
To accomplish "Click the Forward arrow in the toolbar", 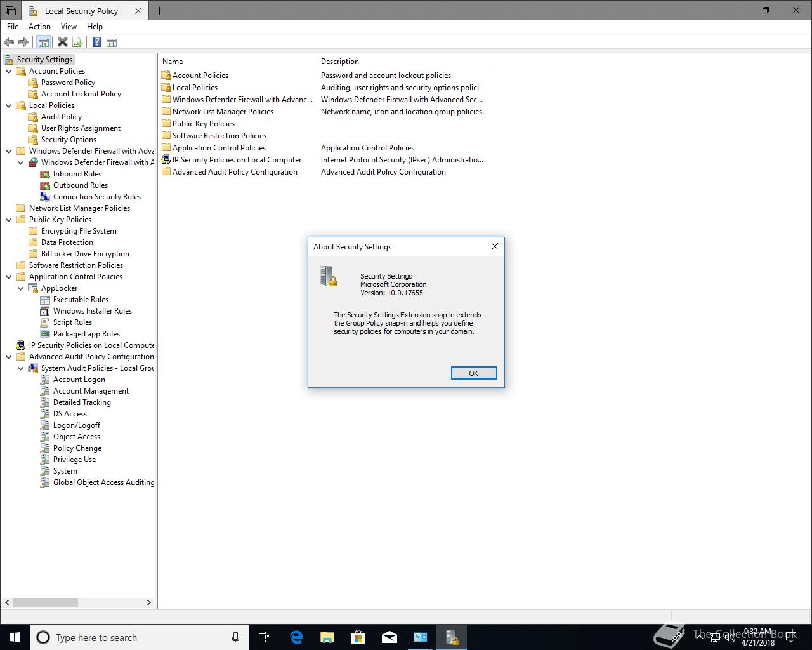I will click(x=23, y=43).
